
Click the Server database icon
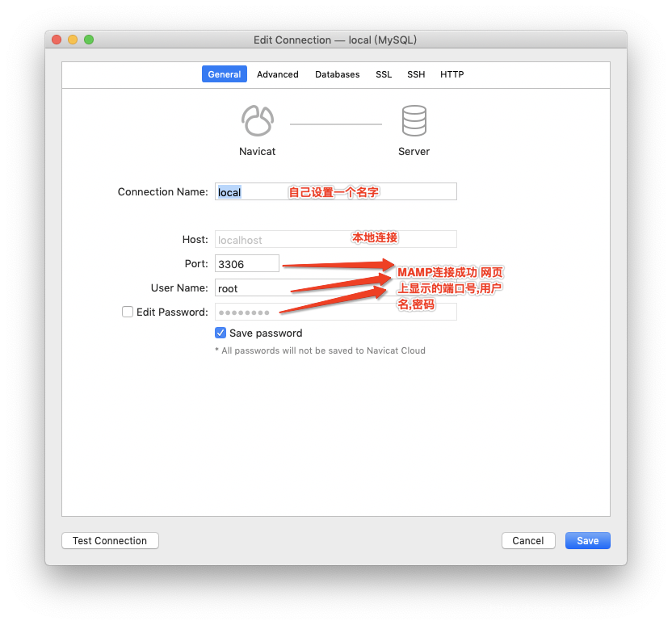(x=414, y=120)
